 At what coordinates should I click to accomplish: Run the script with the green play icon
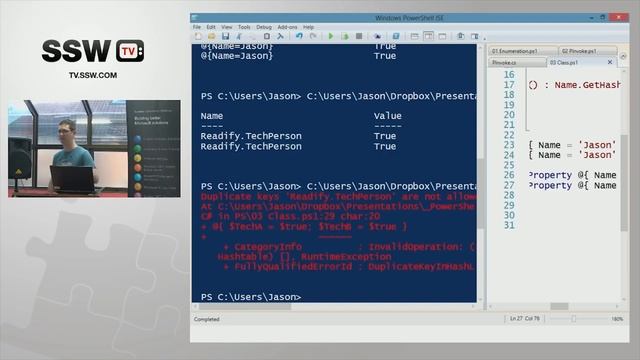[x=331, y=36]
